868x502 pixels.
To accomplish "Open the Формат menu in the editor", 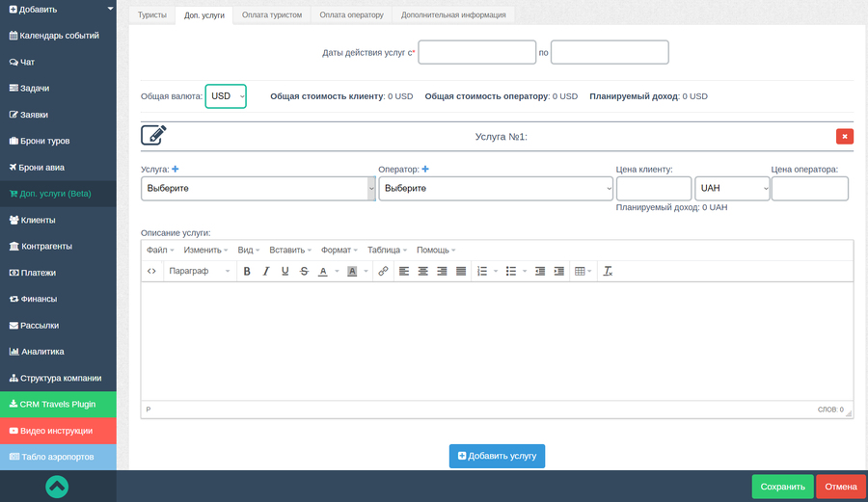I will (339, 250).
